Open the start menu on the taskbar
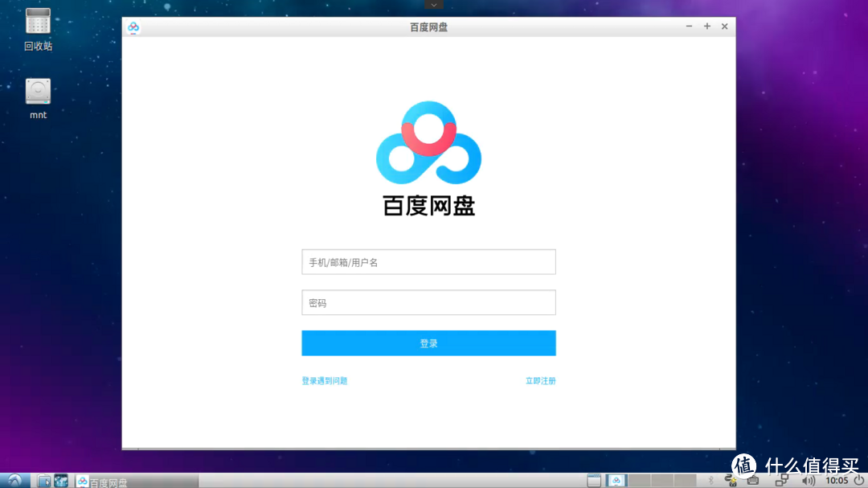Screen dimensions: 868x488 point(14,481)
